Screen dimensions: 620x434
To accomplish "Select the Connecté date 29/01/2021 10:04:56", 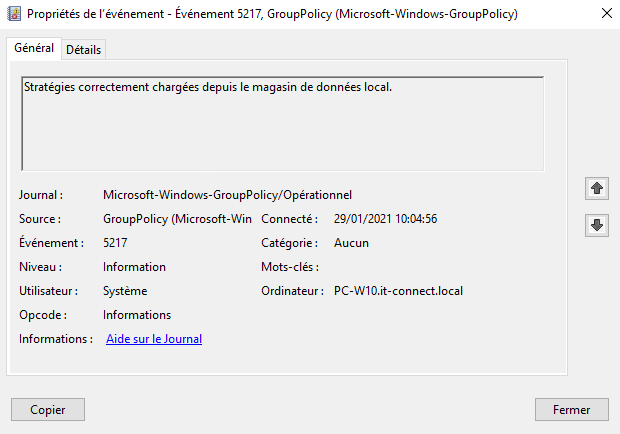I will [386, 219].
